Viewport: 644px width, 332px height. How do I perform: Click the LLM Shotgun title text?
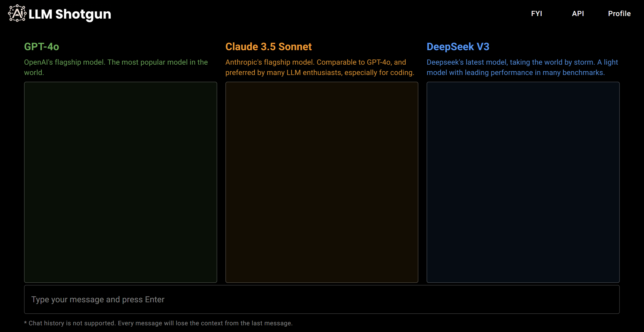[x=70, y=14]
